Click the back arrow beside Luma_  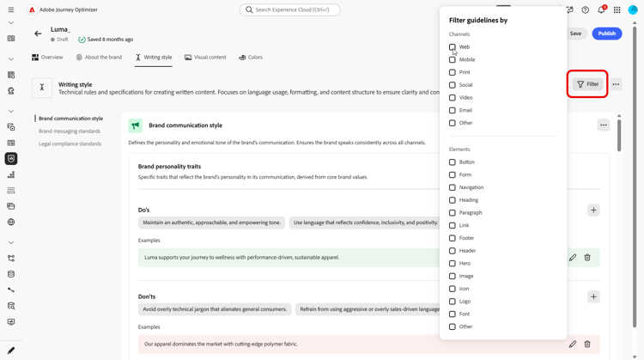click(x=38, y=34)
